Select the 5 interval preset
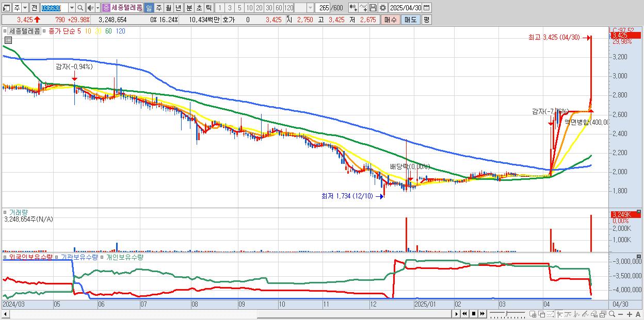The width and height of the screenshot is (644, 320). pyautogui.click(x=239, y=8)
